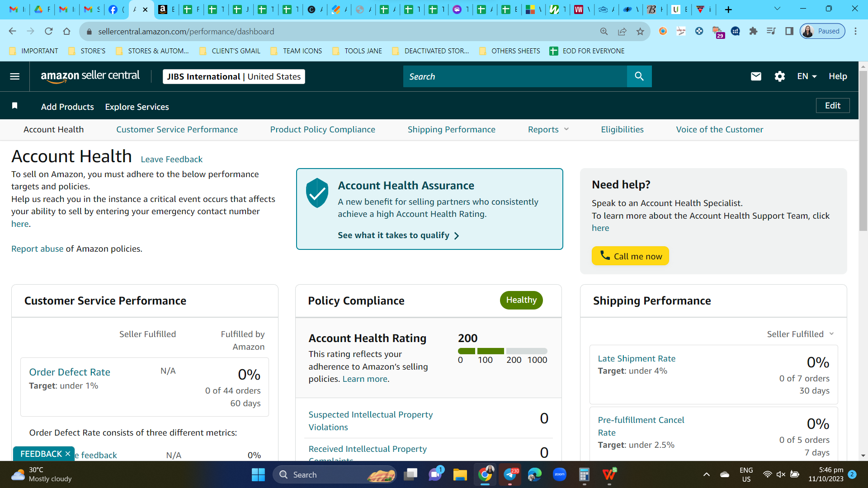Screen dimensions: 868x488
Task: Open the Chrome tab search chevron
Action: 778,9
